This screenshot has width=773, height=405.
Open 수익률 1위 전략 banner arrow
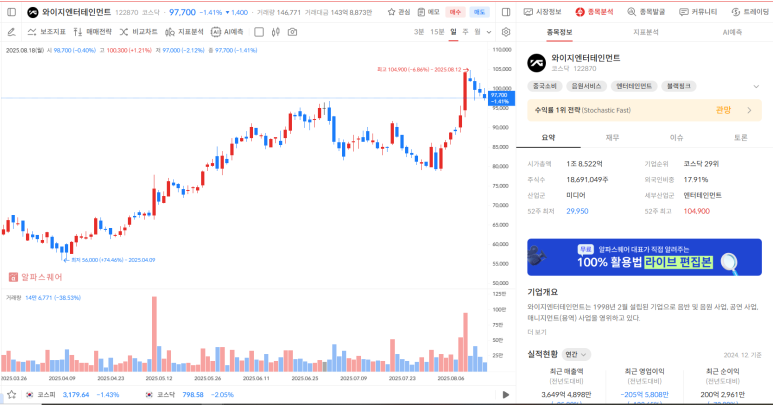749,110
